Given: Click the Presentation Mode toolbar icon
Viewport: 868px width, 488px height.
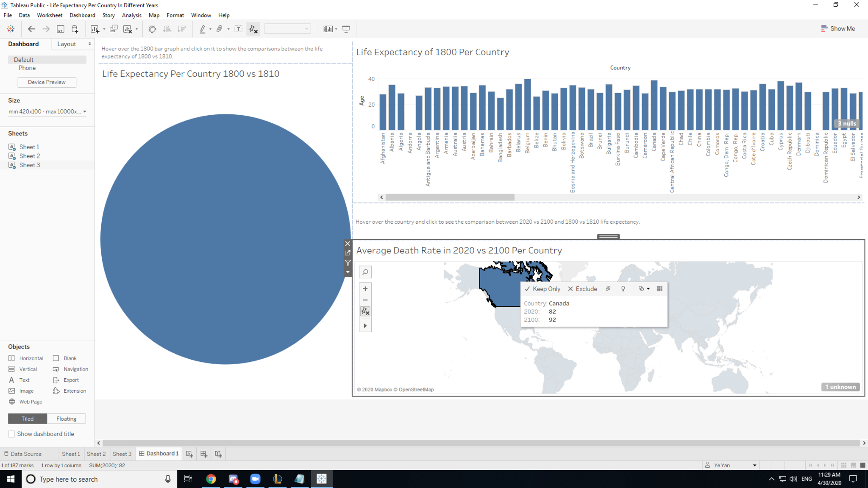Looking at the screenshot, I should pos(346,29).
